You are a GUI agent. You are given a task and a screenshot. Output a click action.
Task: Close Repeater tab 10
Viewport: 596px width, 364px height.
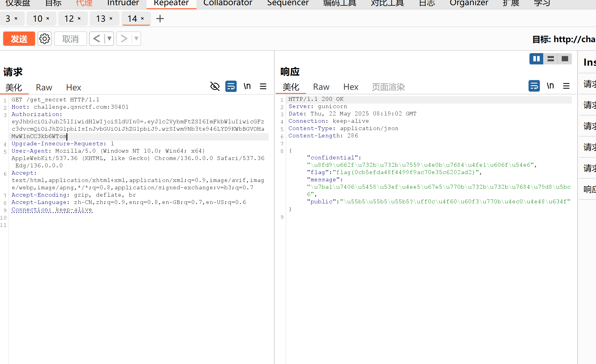(48, 19)
